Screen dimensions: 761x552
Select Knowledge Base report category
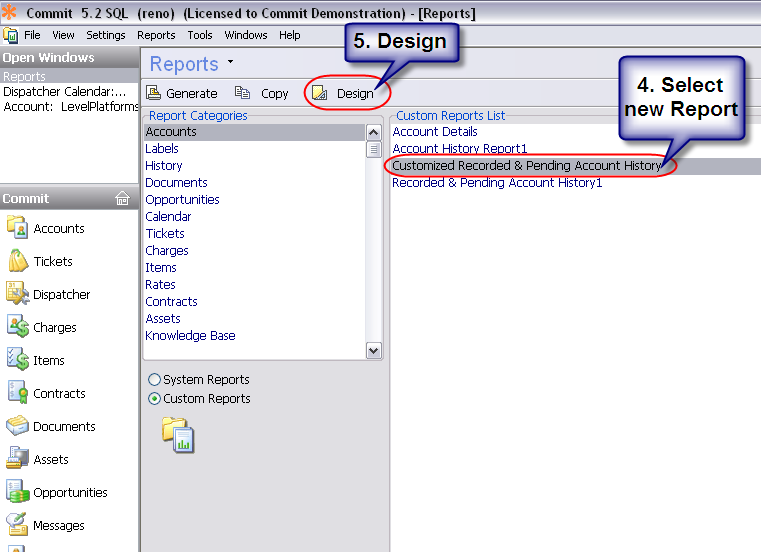tap(190, 336)
